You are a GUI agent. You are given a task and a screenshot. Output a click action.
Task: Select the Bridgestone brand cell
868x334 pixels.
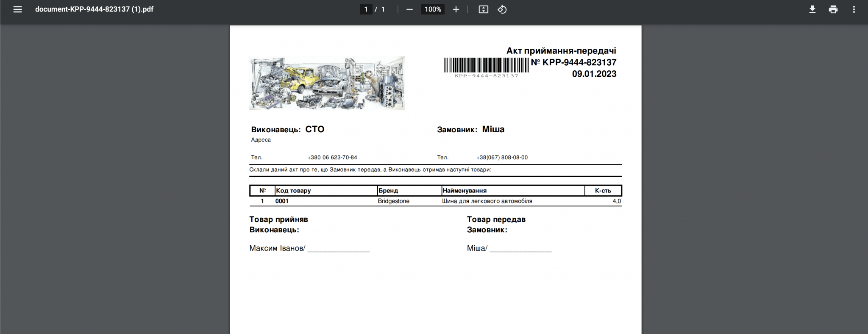[x=393, y=201]
